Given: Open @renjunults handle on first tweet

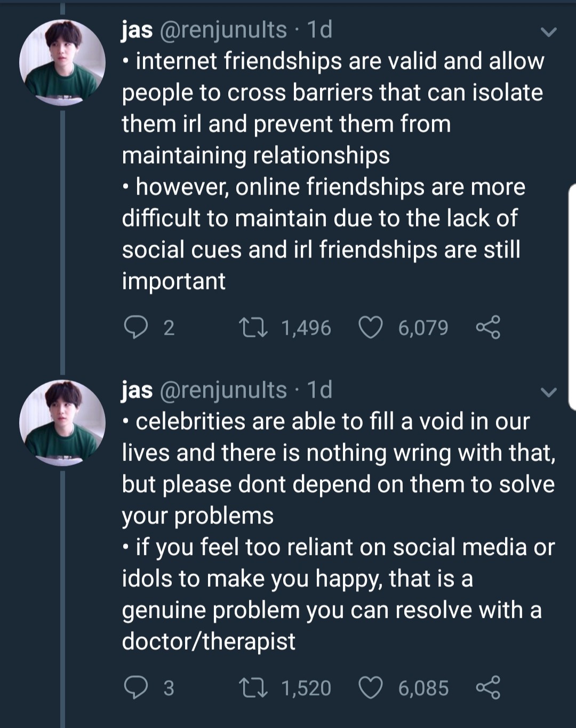Looking at the screenshot, I should click(x=223, y=30).
